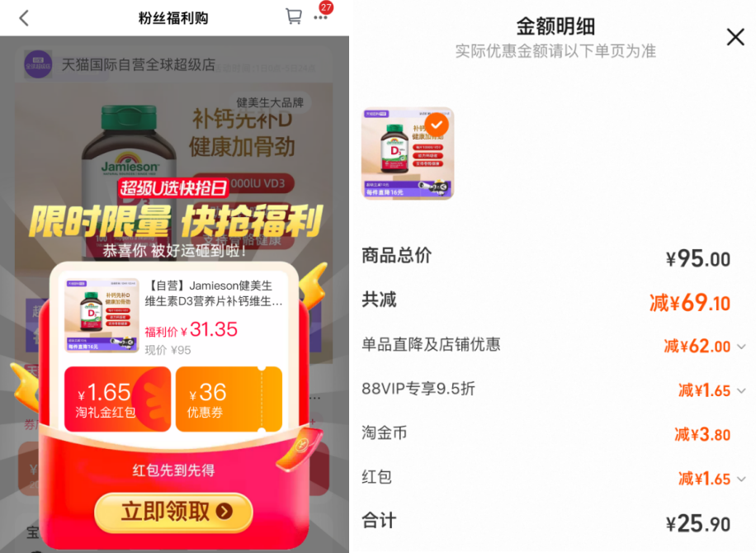Screen dimensions: 756x553
Task: Tap the 福利价 ¥31.35 price
Action: click(x=191, y=330)
